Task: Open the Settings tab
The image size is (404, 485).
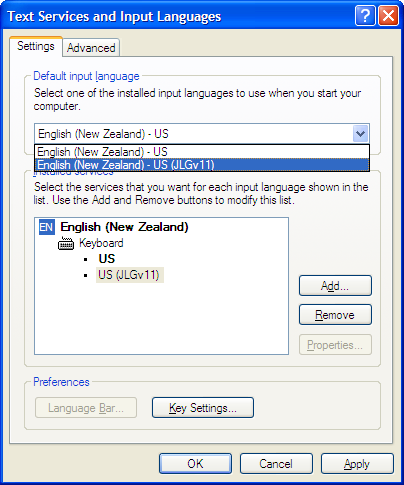Action: tap(36, 46)
